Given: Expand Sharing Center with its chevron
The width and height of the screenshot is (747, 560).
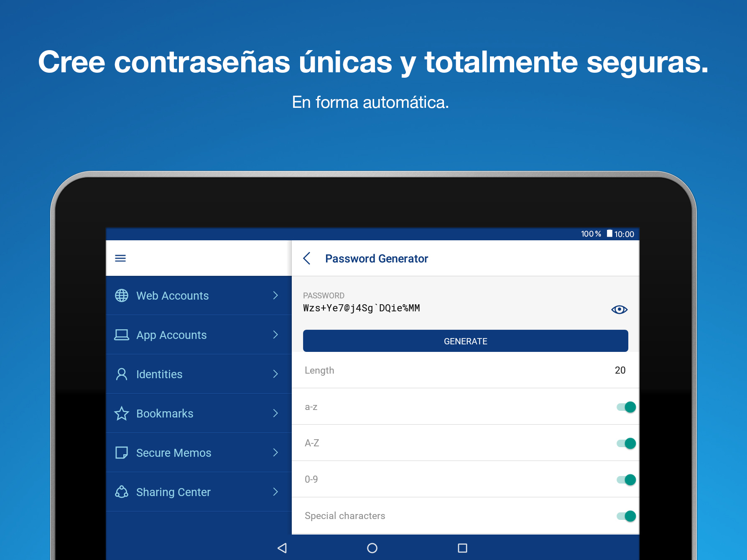Looking at the screenshot, I should pyautogui.click(x=275, y=492).
